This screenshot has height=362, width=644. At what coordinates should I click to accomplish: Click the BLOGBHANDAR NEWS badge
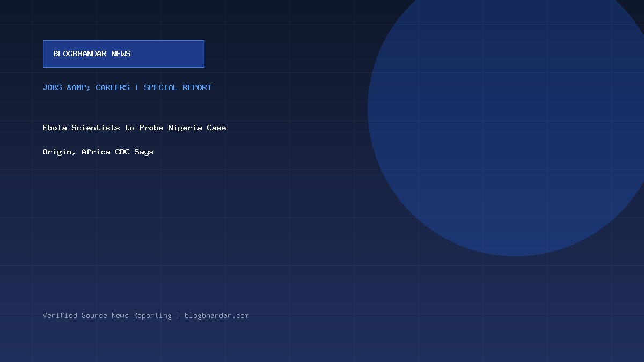[x=123, y=54]
